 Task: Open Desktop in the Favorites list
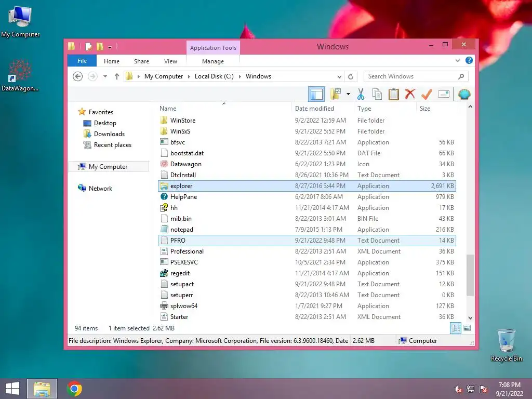click(105, 123)
